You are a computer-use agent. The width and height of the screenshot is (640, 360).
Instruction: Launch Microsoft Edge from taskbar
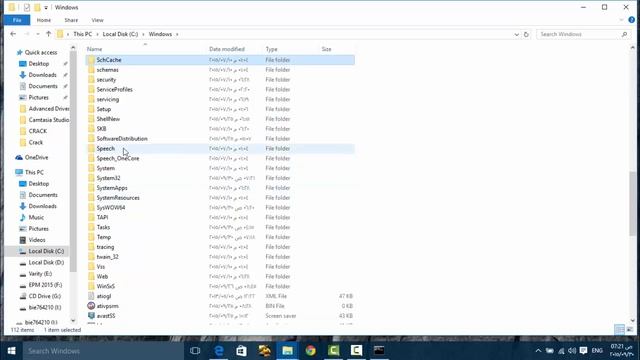[x=219, y=351]
